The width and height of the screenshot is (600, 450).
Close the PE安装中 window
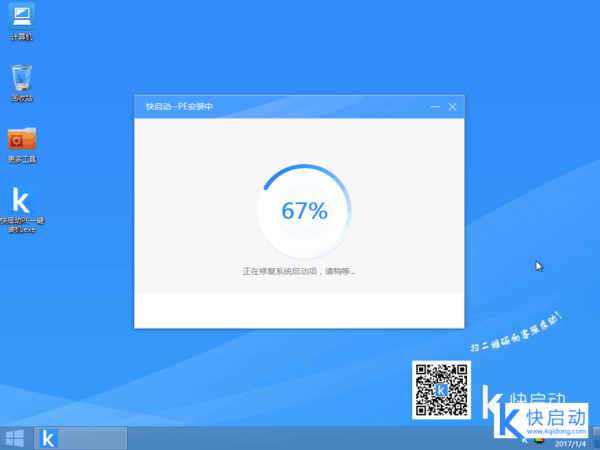coord(452,107)
